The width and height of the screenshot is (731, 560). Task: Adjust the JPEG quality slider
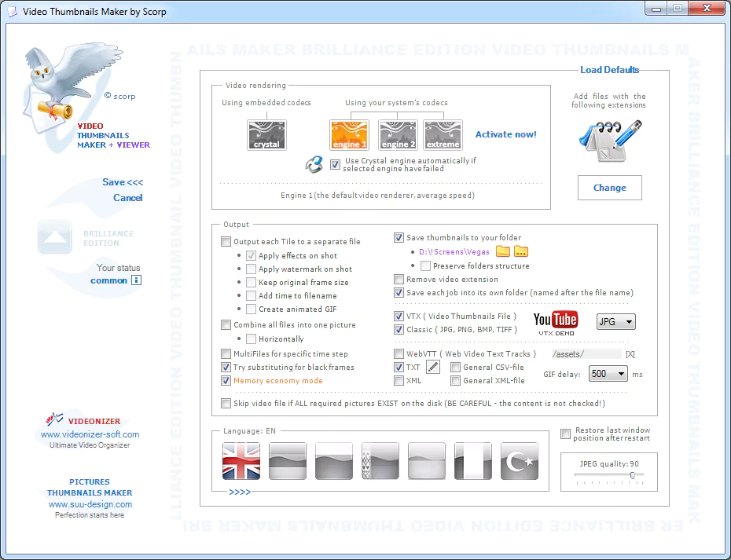(632, 476)
